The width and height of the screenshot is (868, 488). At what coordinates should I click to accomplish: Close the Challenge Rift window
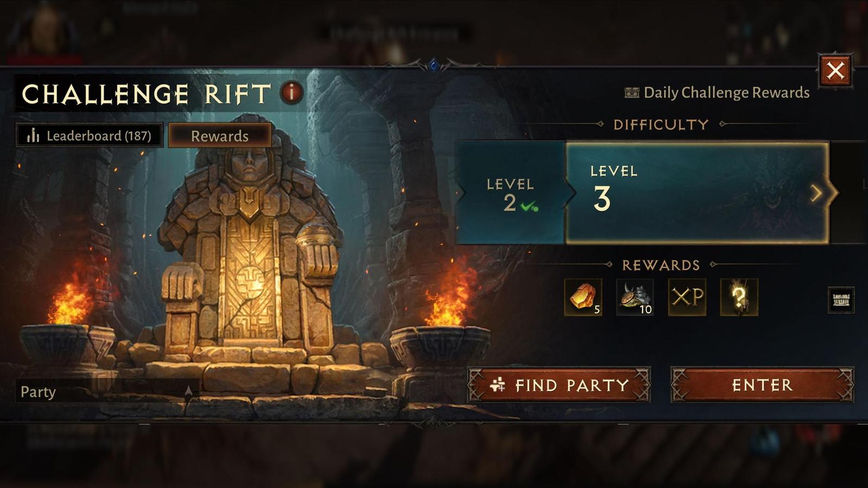click(x=835, y=70)
